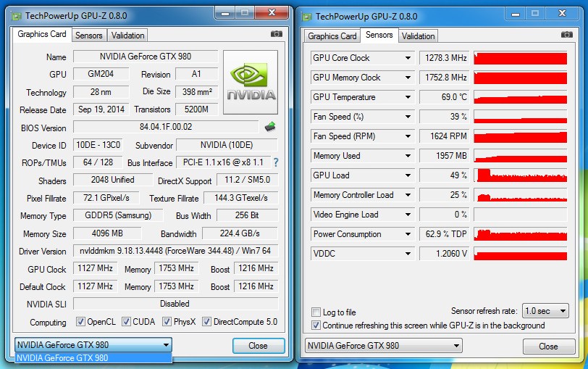Click the 69.0 °C temperature reading

click(444, 97)
